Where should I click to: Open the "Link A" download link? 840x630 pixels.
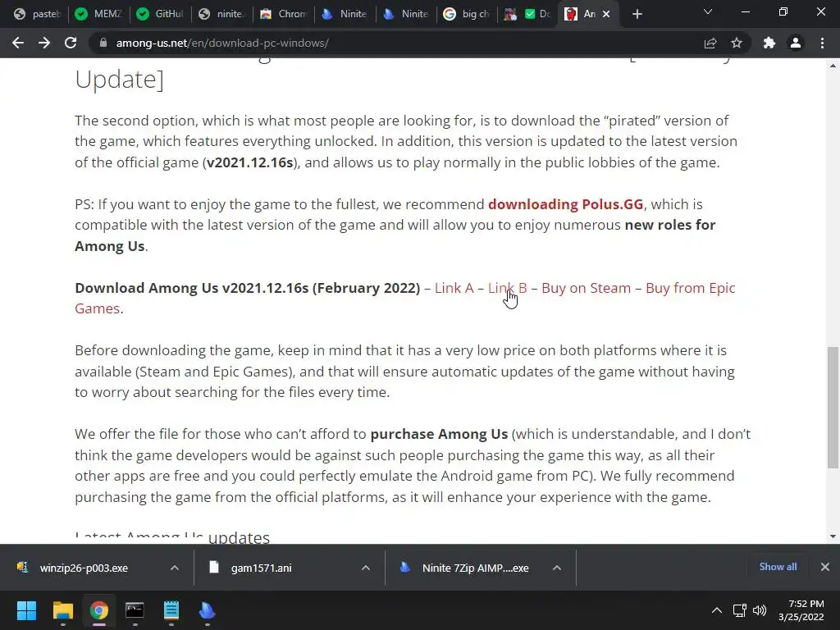(x=454, y=288)
